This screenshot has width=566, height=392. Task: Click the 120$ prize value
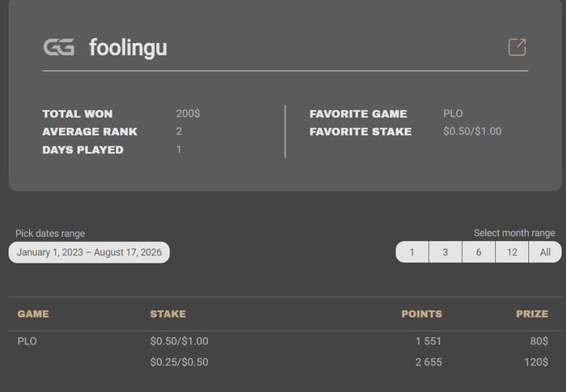(536, 362)
